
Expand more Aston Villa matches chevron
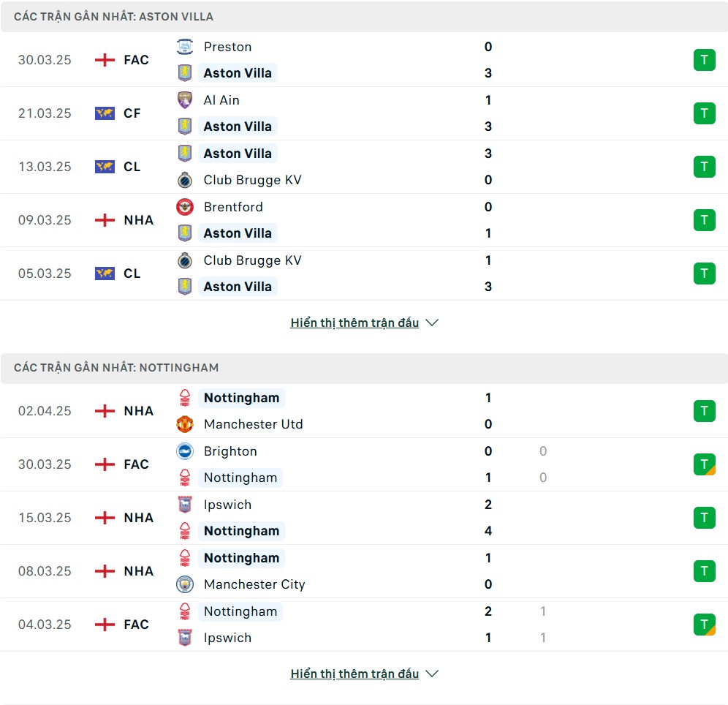(432, 323)
